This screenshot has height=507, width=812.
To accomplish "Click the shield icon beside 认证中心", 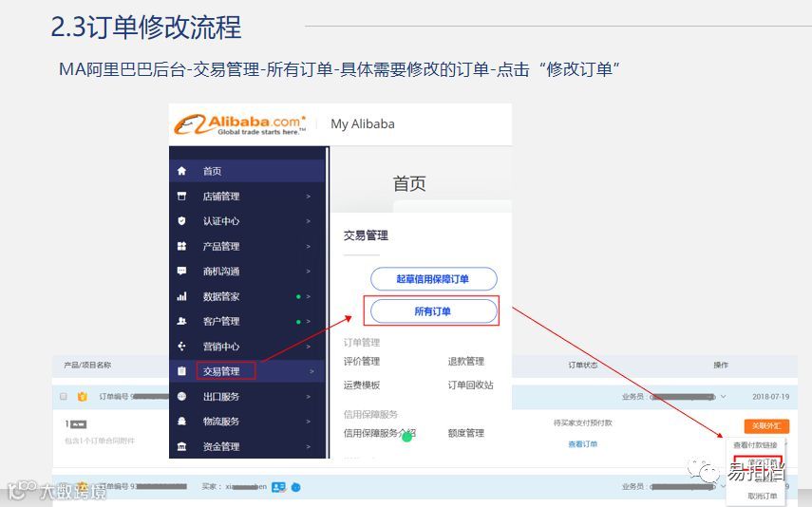I will tap(181, 221).
